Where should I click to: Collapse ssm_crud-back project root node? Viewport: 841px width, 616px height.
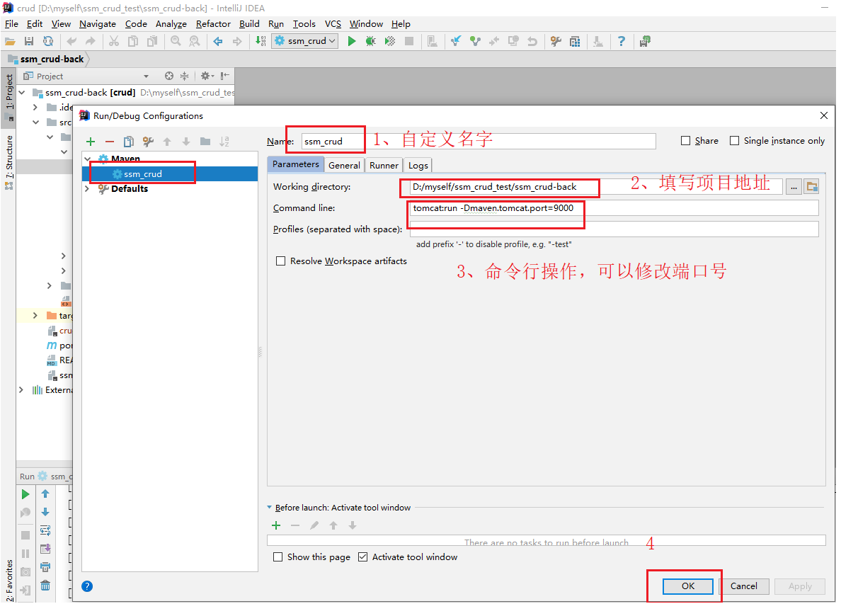point(22,93)
